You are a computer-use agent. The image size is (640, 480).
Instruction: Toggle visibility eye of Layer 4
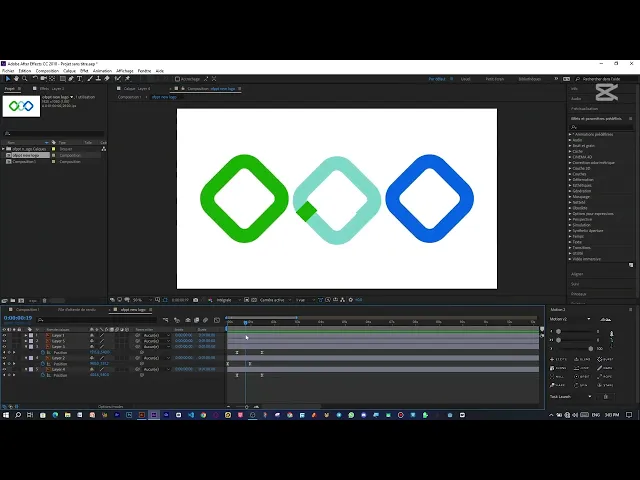(4, 369)
